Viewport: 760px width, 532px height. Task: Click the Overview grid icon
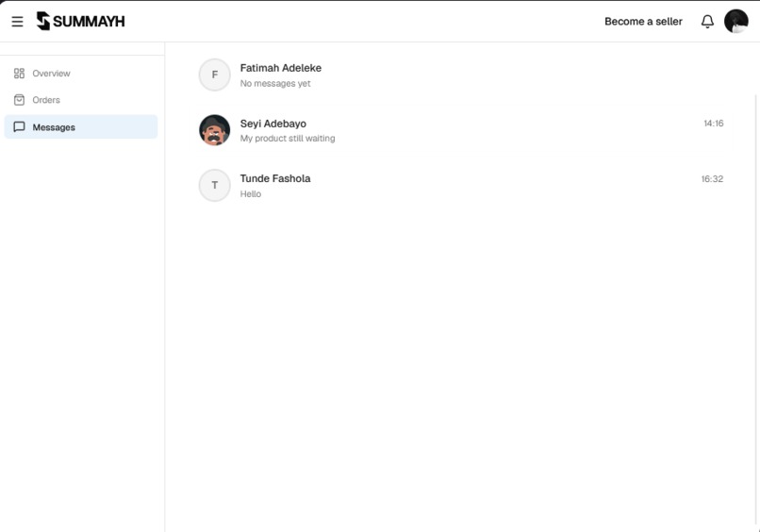pos(19,74)
